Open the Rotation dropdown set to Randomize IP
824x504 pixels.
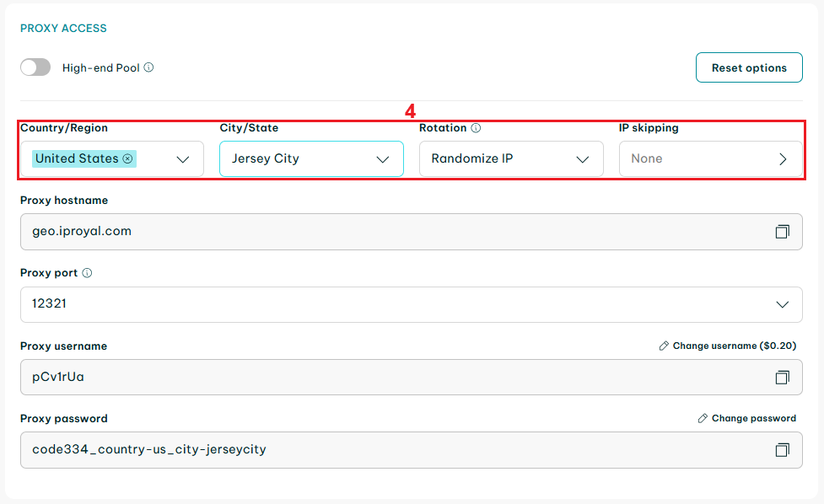coord(510,158)
